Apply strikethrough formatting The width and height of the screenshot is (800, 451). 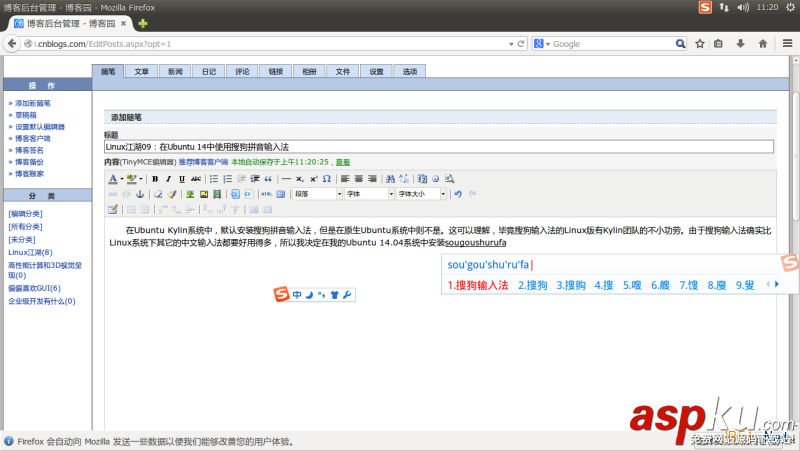[x=196, y=179]
